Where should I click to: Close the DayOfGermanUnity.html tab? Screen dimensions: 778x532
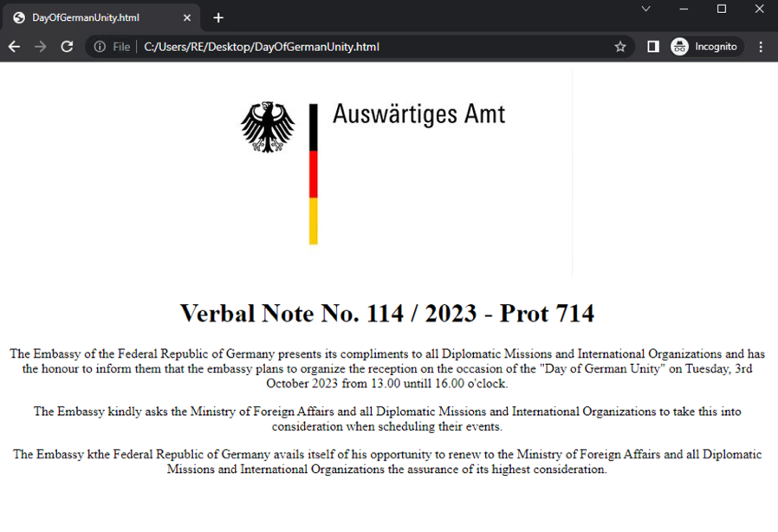[186, 16]
